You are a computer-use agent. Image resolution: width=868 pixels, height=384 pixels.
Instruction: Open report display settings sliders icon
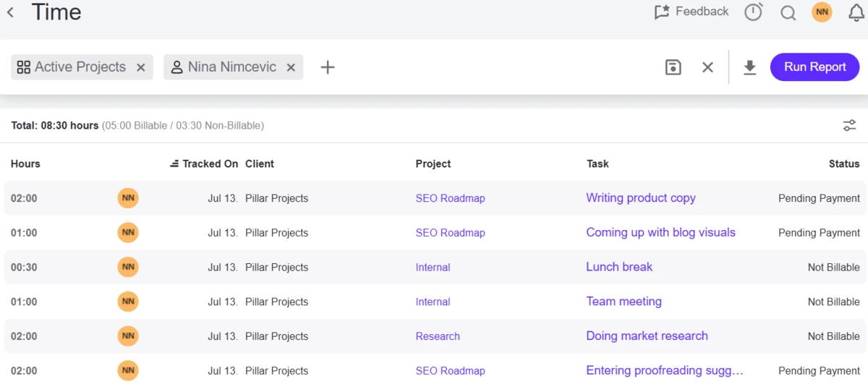point(850,126)
